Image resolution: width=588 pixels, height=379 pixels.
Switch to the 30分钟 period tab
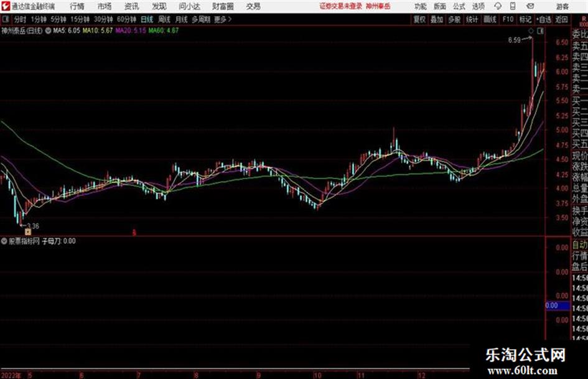[103, 19]
